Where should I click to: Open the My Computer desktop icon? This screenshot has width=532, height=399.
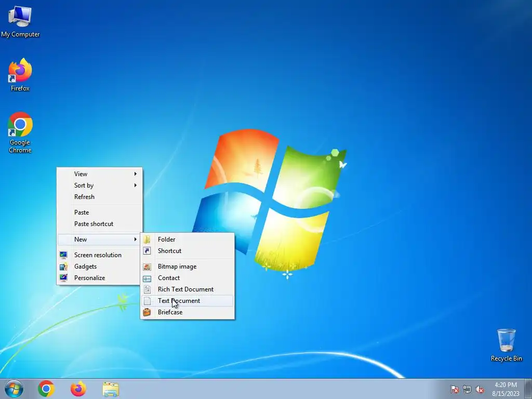[20, 20]
